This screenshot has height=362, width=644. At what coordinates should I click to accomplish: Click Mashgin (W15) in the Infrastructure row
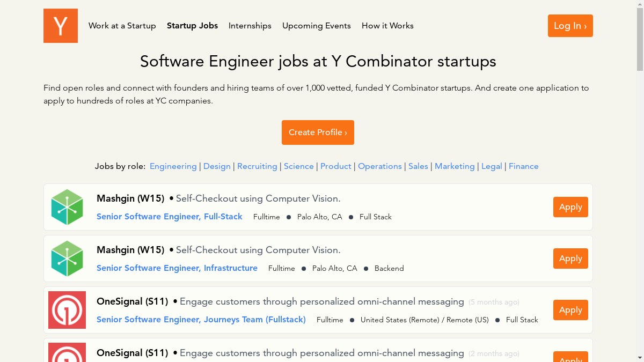130,250
